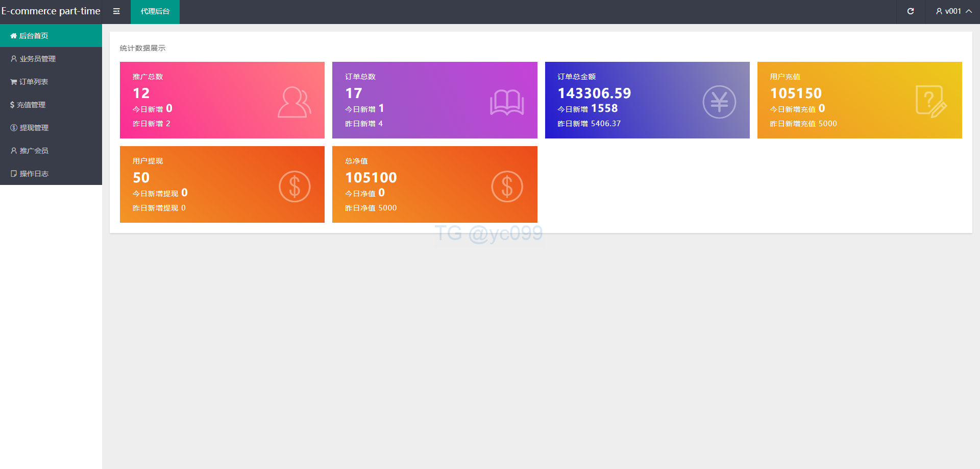Open 操作日志 in the sidebar
Image resolution: width=980 pixels, height=469 pixels.
pyautogui.click(x=34, y=174)
